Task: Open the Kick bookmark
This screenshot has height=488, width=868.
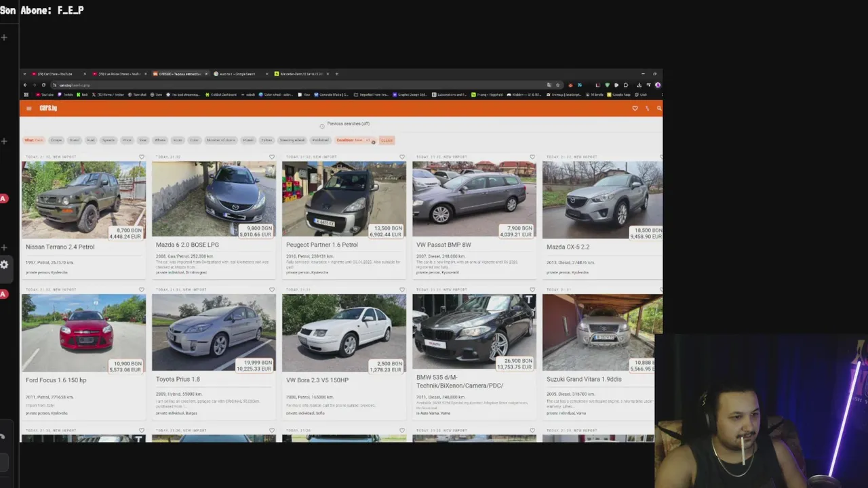Action: [83, 95]
